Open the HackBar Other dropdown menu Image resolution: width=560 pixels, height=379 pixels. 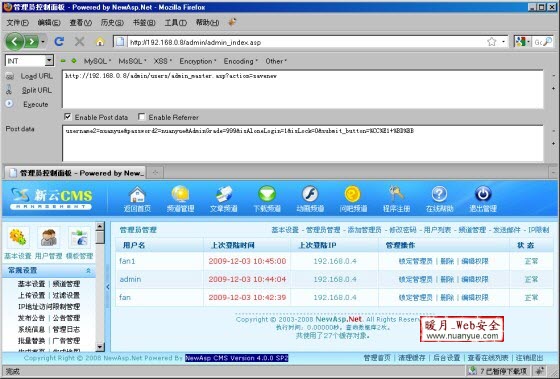[276, 61]
